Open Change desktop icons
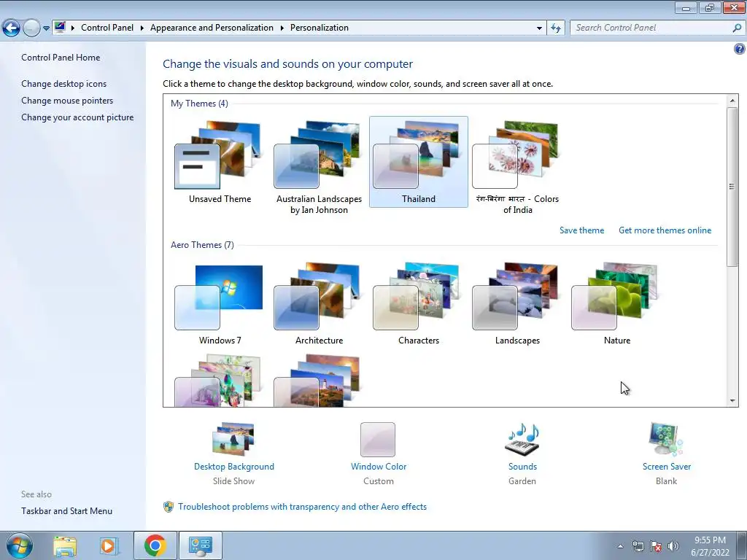 tap(64, 84)
